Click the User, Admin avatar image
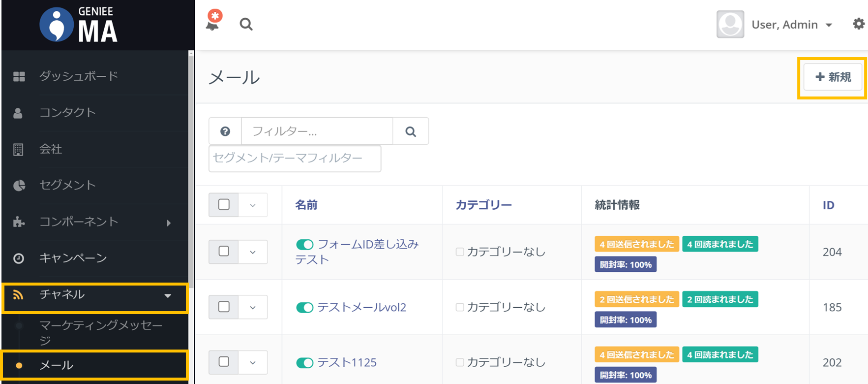This screenshot has height=384, width=868. coord(730,24)
